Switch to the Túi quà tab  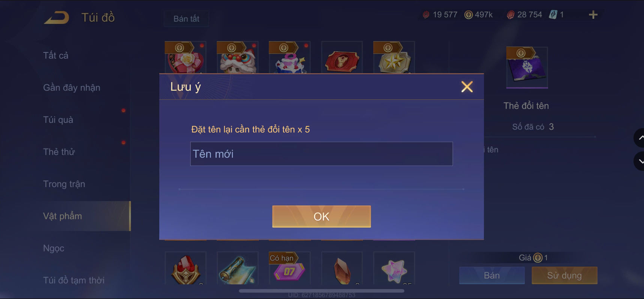click(58, 120)
